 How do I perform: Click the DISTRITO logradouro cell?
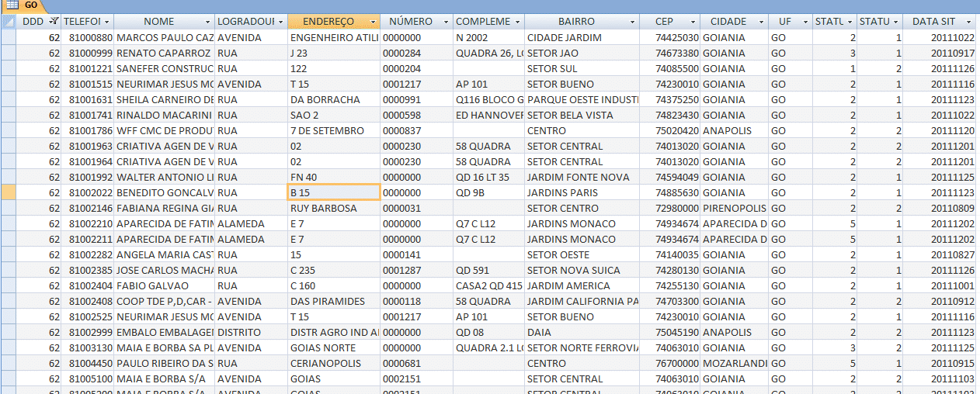click(x=251, y=332)
